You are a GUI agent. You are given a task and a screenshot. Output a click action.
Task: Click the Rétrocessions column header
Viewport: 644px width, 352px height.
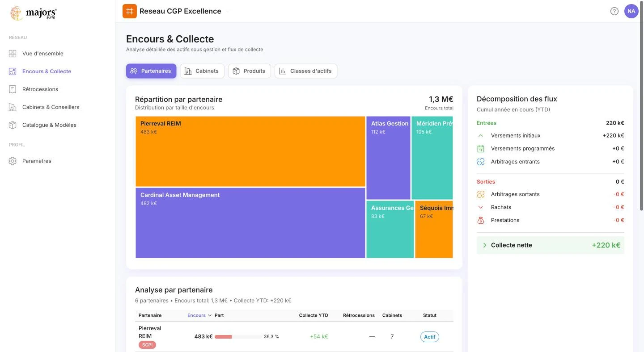(359, 315)
